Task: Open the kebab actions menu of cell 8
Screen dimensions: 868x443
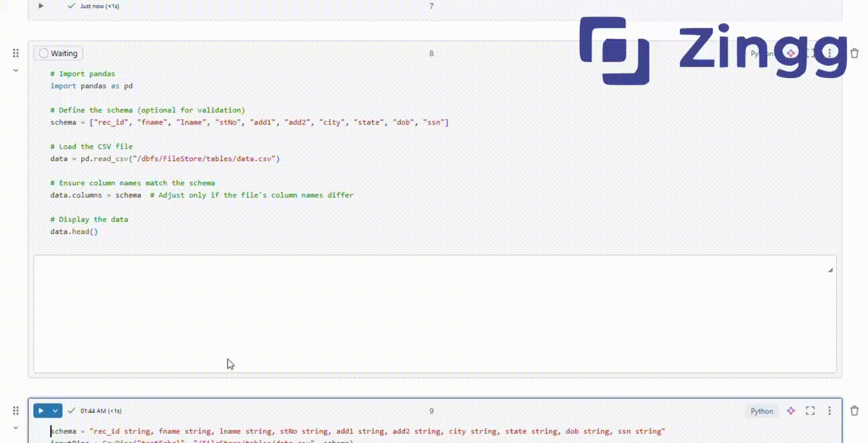Action: tap(830, 54)
